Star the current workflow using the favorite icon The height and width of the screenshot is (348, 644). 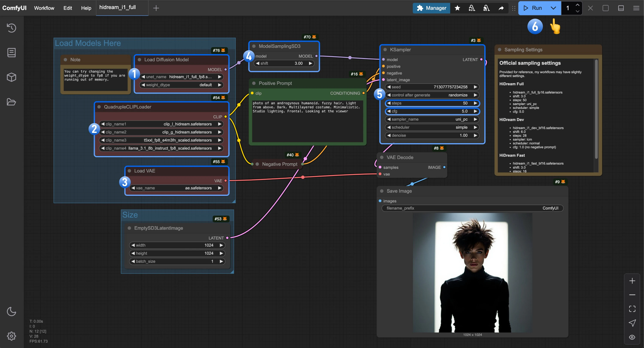coord(457,8)
